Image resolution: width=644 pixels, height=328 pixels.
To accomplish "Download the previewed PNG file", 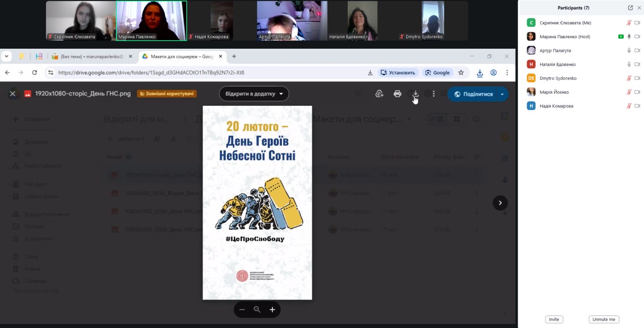I will pyautogui.click(x=415, y=94).
